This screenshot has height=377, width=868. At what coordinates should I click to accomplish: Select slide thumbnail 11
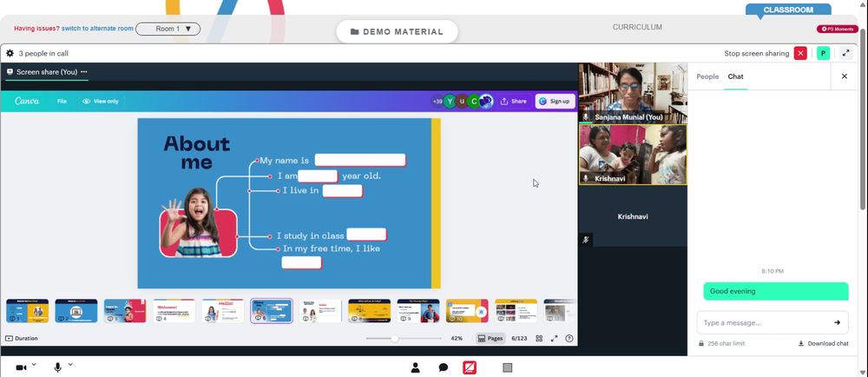click(516, 311)
